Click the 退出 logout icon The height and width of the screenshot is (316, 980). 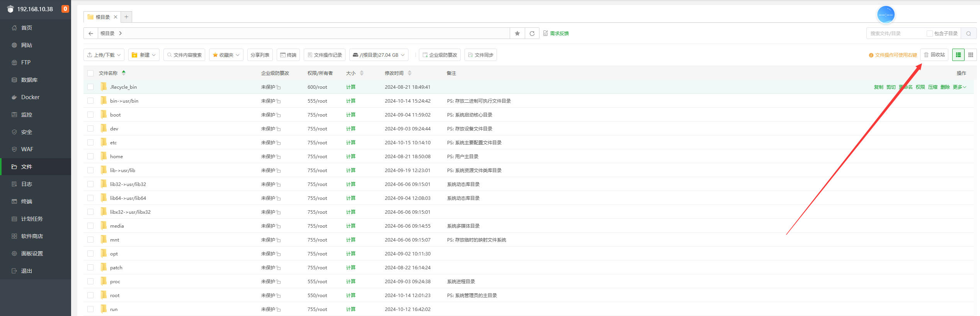[14, 271]
